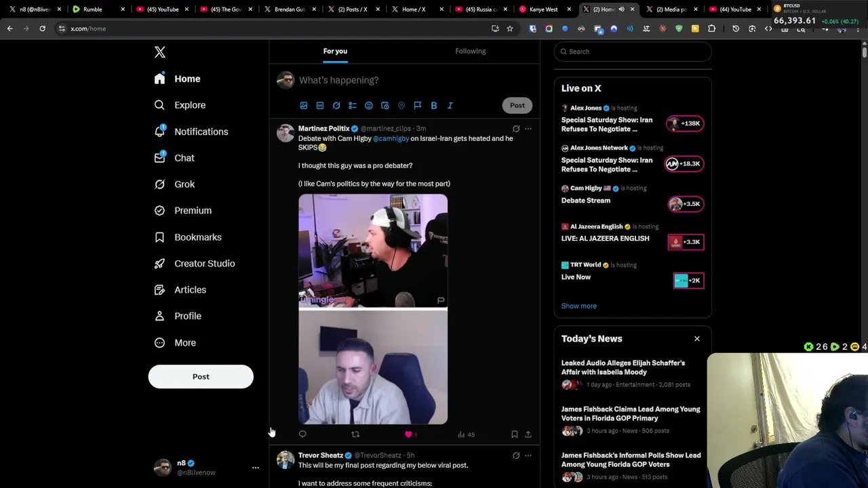
Task: Click the flag icon in compose toolbar
Action: coord(418,106)
